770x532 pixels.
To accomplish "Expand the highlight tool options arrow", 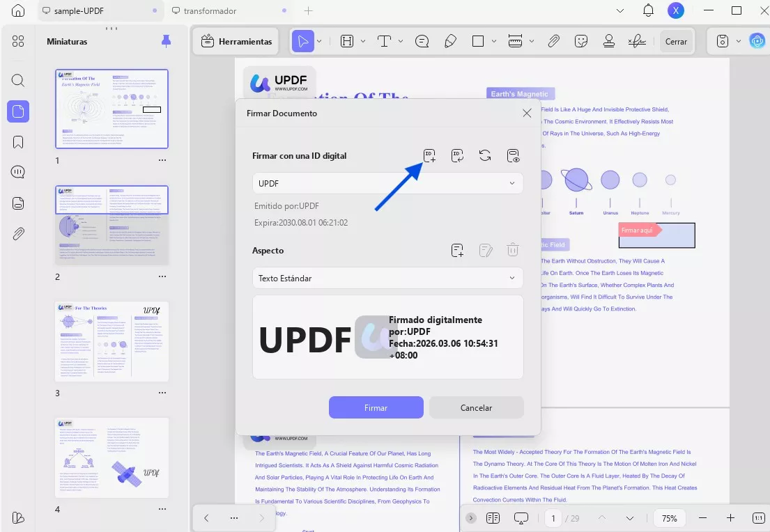I will (x=363, y=41).
